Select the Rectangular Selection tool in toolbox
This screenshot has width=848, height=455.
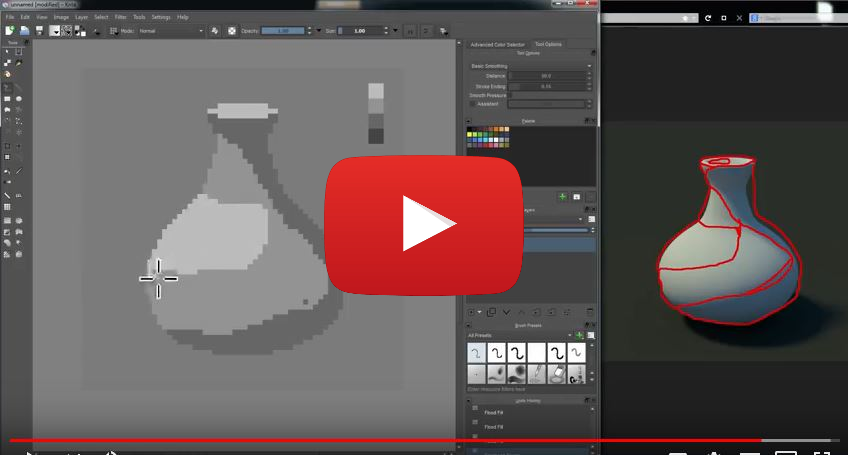pyautogui.click(x=7, y=221)
